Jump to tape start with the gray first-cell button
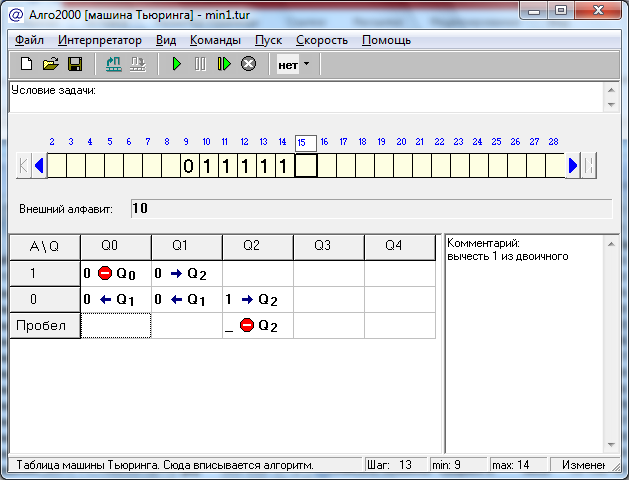 23,165
